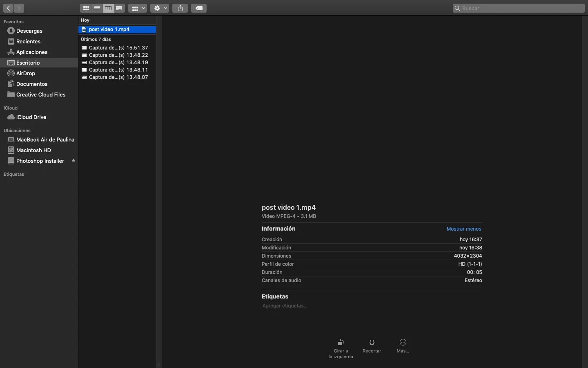Viewport: 588px width, 368px height.
Task: Open the Más... actions button
Action: point(403,346)
